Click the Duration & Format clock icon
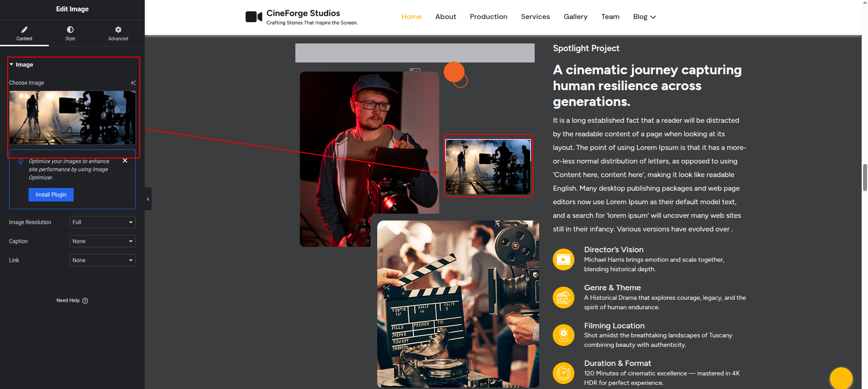This screenshot has width=868, height=389. pos(563,373)
